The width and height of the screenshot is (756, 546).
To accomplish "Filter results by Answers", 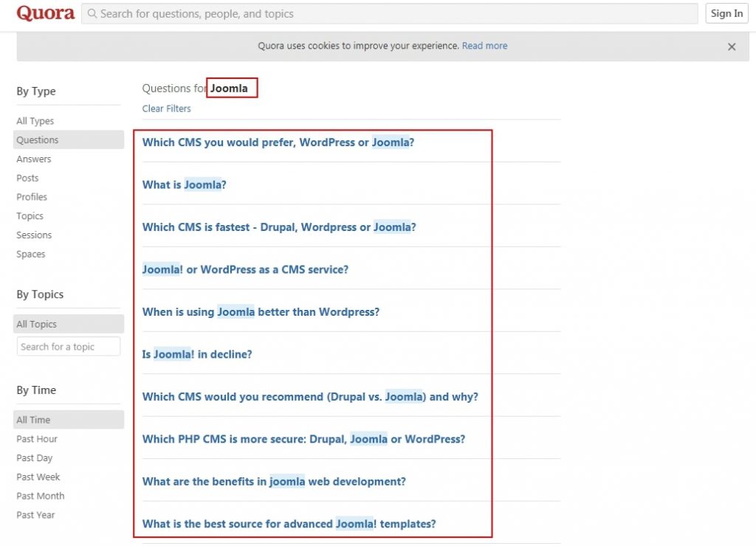I will pyautogui.click(x=34, y=159).
